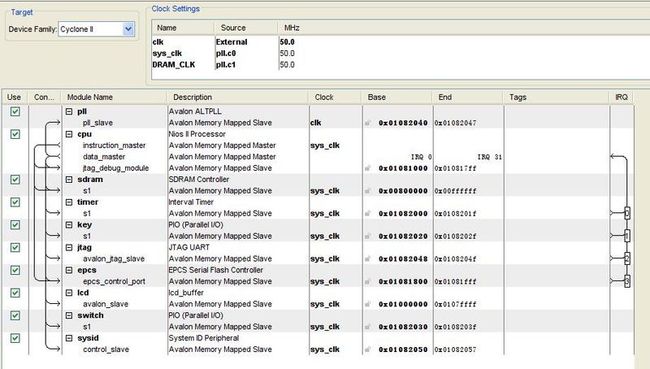Click the lock icon beside lcd avalon_slave base address
The height and width of the screenshot is (369, 650).
(x=367, y=304)
